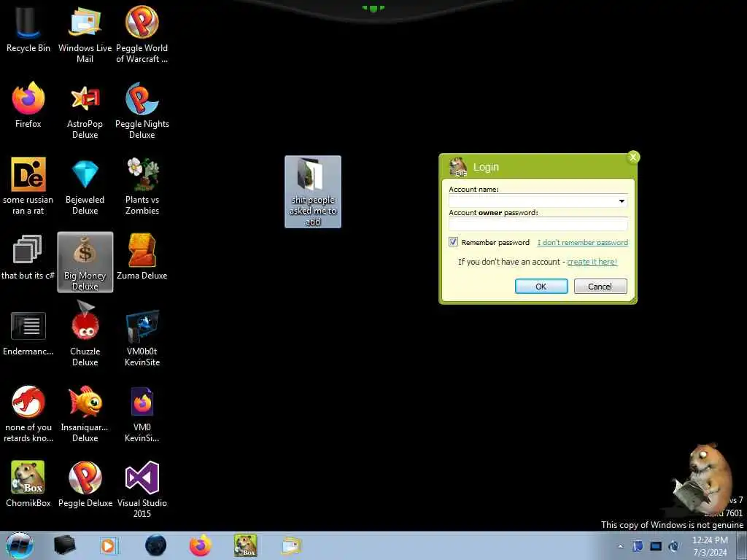Select the AstroPop Deluxe desktop icon
Viewport: 747px width, 560px height.
point(85,111)
